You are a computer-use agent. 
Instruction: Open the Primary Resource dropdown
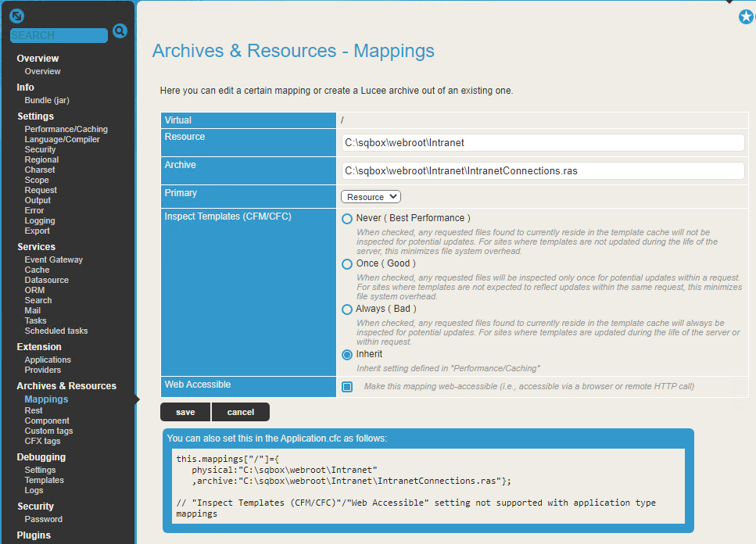coord(371,197)
